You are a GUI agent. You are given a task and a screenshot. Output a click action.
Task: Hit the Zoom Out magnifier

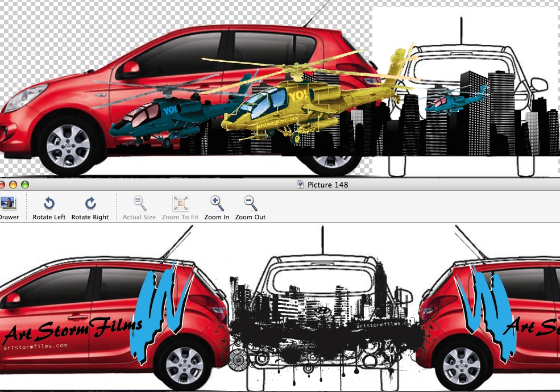(250, 204)
